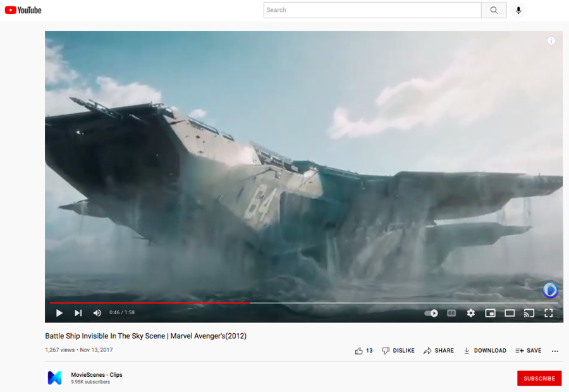
Task: Play the video
Action: click(x=59, y=313)
